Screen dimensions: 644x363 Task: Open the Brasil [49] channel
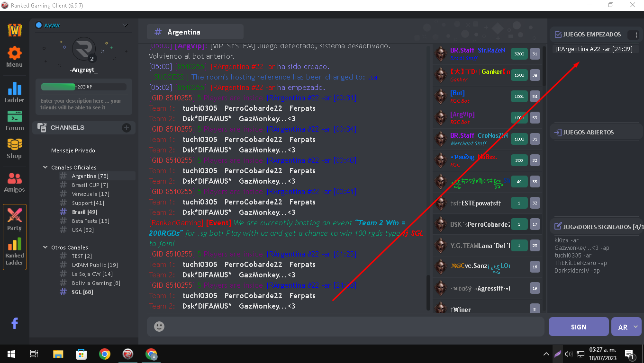click(x=84, y=212)
